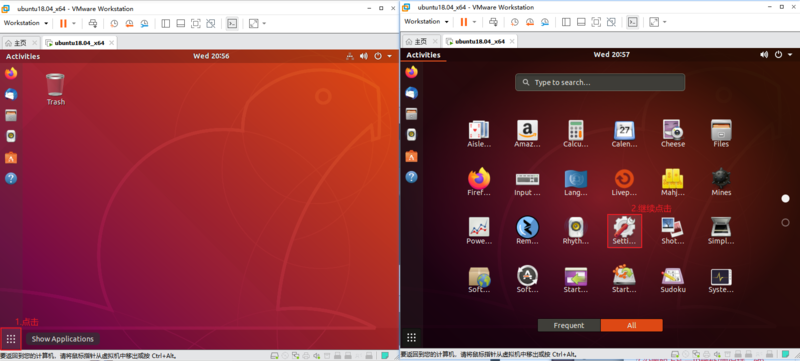Expand pause button arrow in desktop VM toolbar
800x361 pixels.
click(73, 23)
